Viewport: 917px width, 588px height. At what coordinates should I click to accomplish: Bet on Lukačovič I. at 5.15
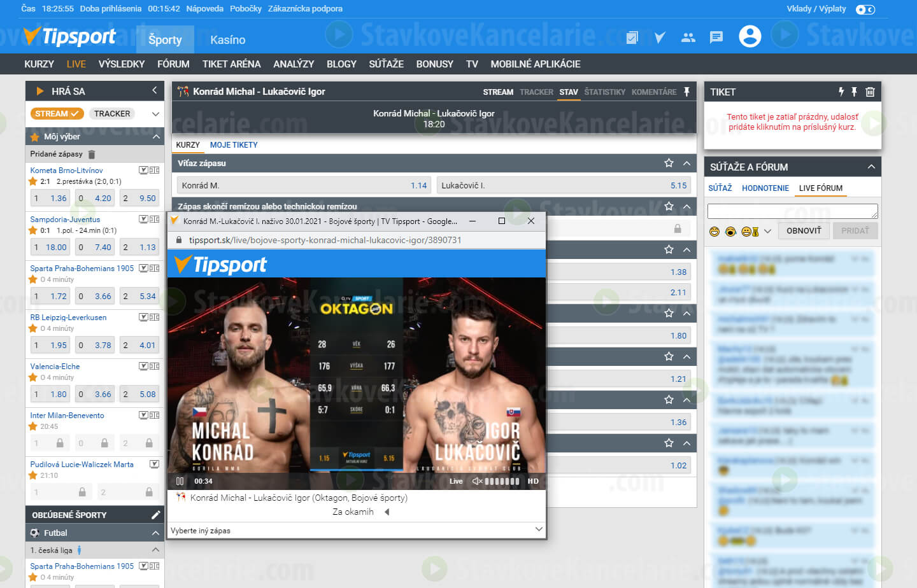tap(564, 185)
